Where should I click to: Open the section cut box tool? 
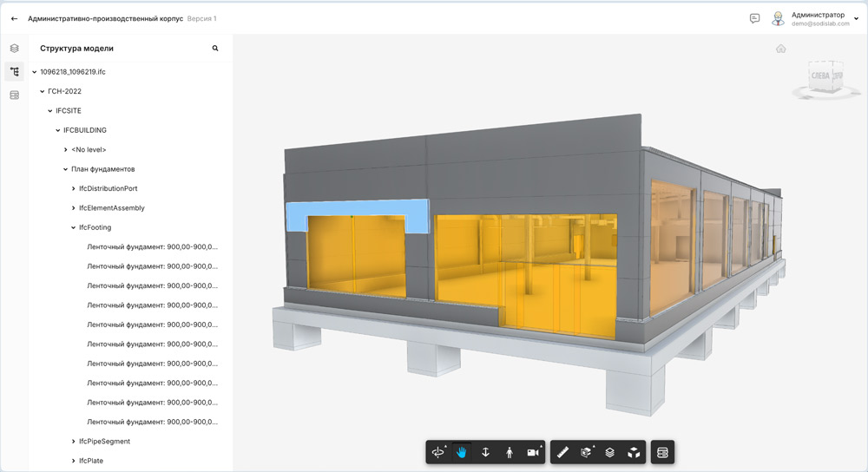tap(586, 452)
